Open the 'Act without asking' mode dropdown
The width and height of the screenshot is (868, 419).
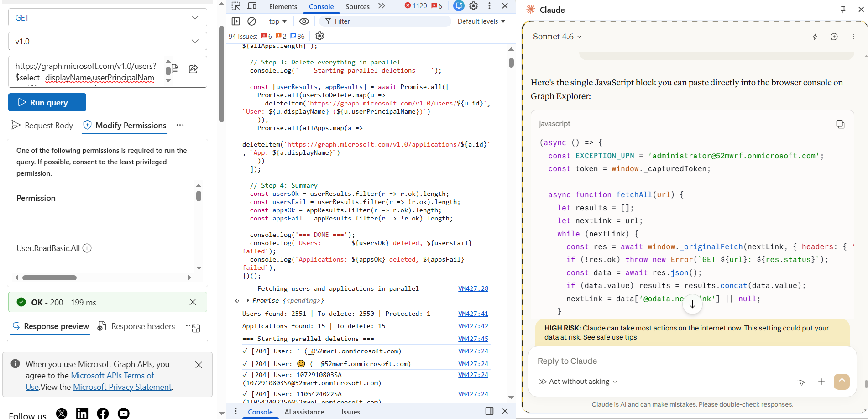tap(578, 382)
